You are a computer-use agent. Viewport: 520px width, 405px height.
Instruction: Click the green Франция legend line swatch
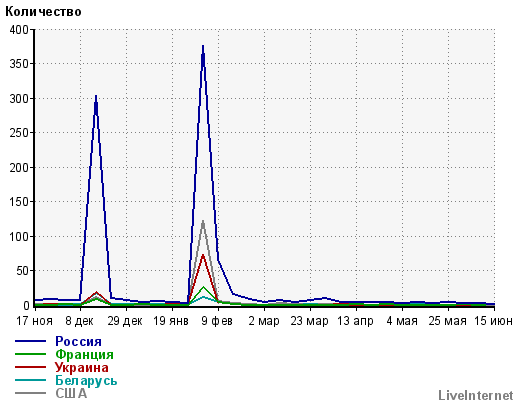tap(30, 354)
